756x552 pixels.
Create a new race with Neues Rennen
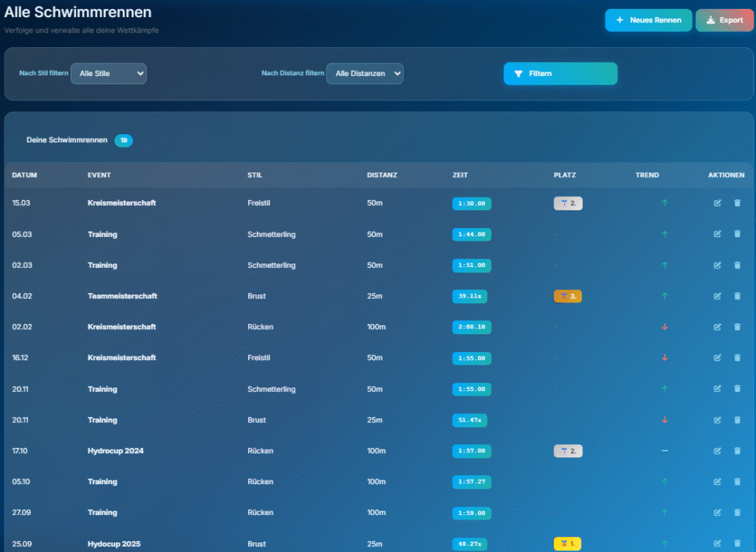pyautogui.click(x=648, y=21)
